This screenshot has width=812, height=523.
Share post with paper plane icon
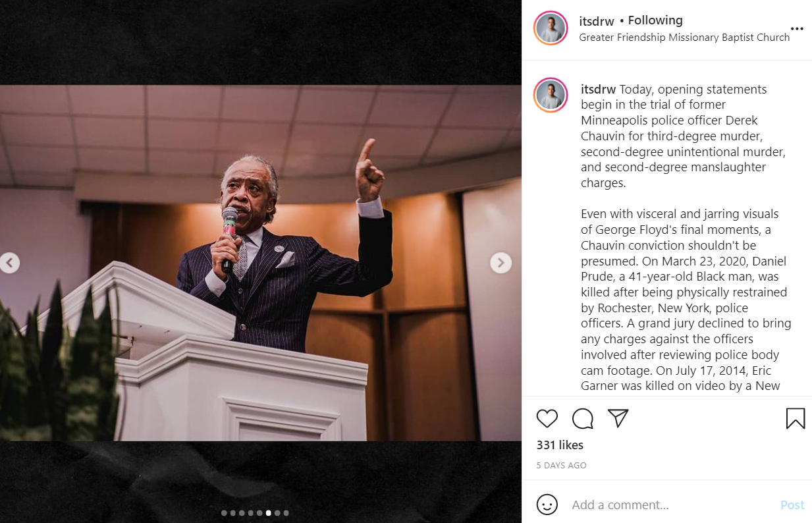pos(618,418)
